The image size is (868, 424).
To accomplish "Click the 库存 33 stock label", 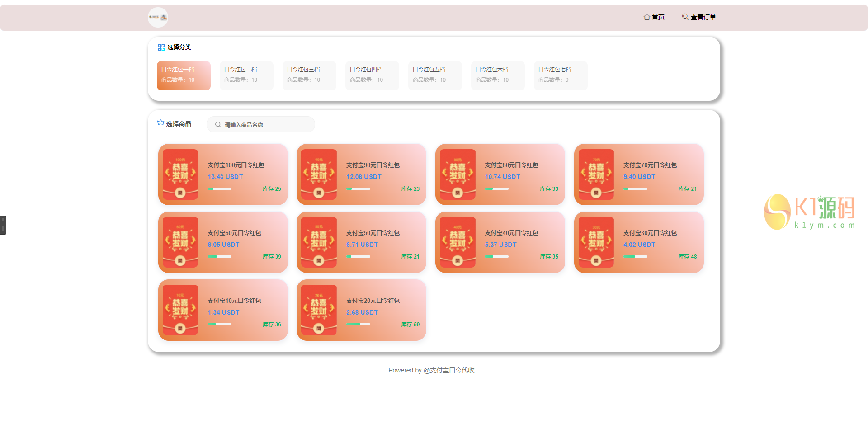I will point(549,189).
